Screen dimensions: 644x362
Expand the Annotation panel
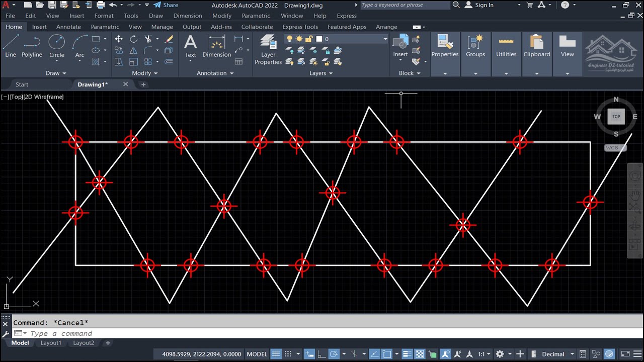215,73
